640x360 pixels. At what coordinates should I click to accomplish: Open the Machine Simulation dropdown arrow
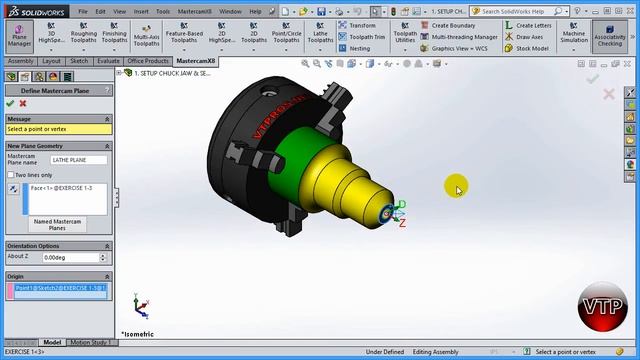573,50
